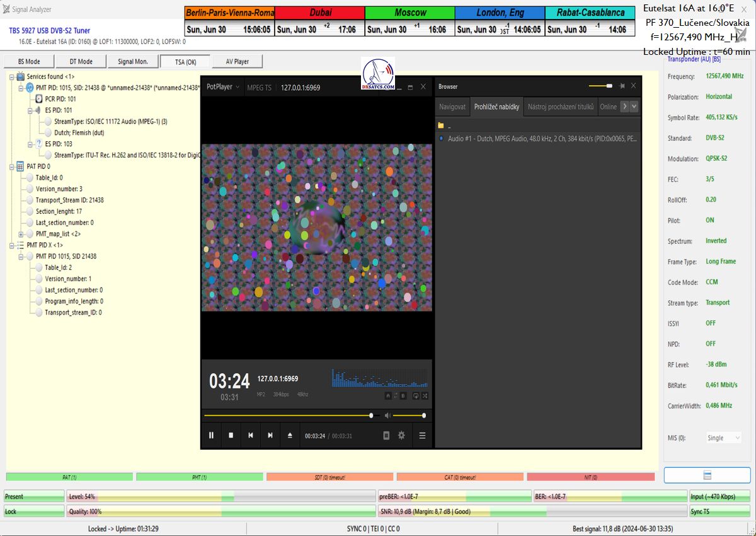This screenshot has width=756, height=536.
Task: Click the AV Player button
Action: click(x=236, y=62)
